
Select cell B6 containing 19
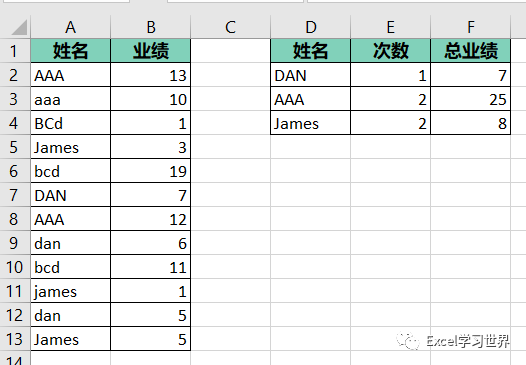(151, 171)
